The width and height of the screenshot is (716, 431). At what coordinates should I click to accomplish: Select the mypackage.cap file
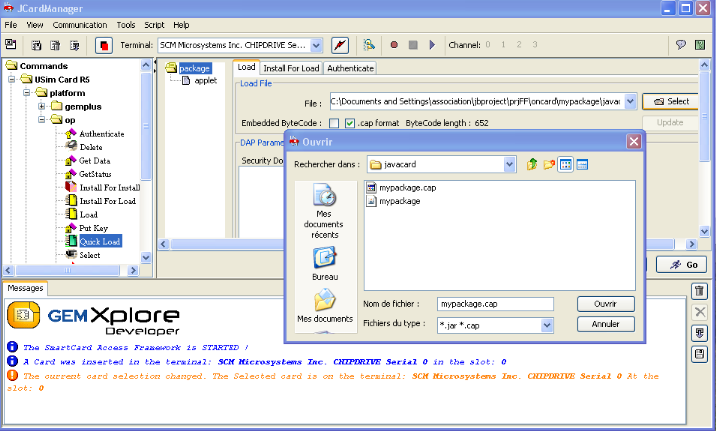[x=402, y=188]
